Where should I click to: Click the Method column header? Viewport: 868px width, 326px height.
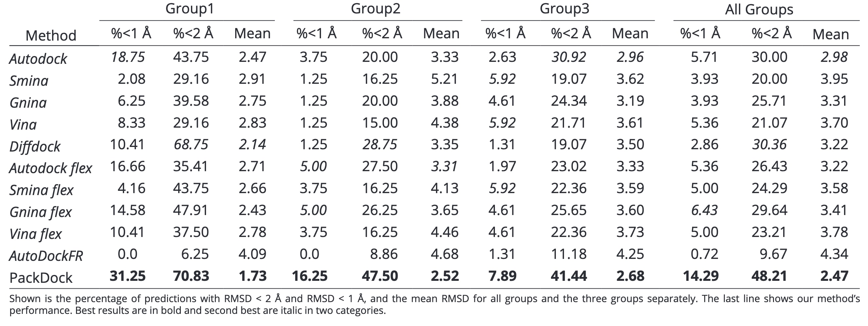(x=51, y=35)
